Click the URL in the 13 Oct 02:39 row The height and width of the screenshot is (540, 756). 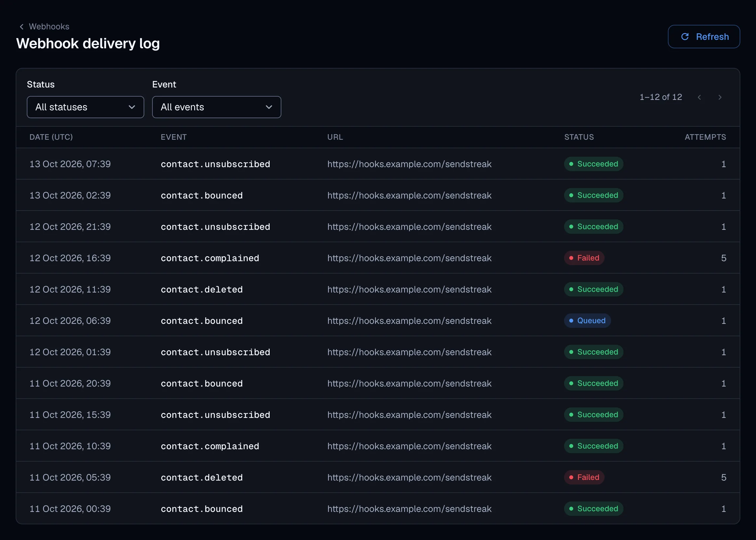click(x=409, y=195)
